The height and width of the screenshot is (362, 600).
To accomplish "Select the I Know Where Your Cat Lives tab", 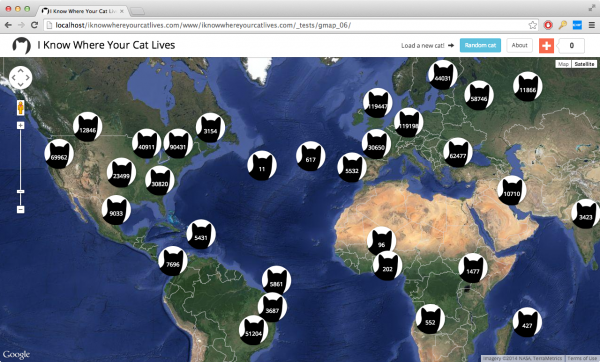I will [x=83, y=11].
